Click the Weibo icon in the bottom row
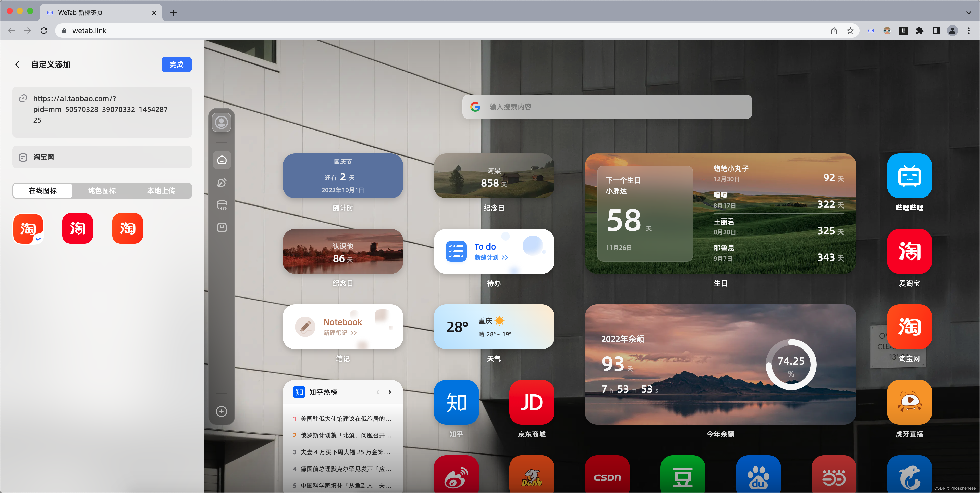 pos(456,476)
